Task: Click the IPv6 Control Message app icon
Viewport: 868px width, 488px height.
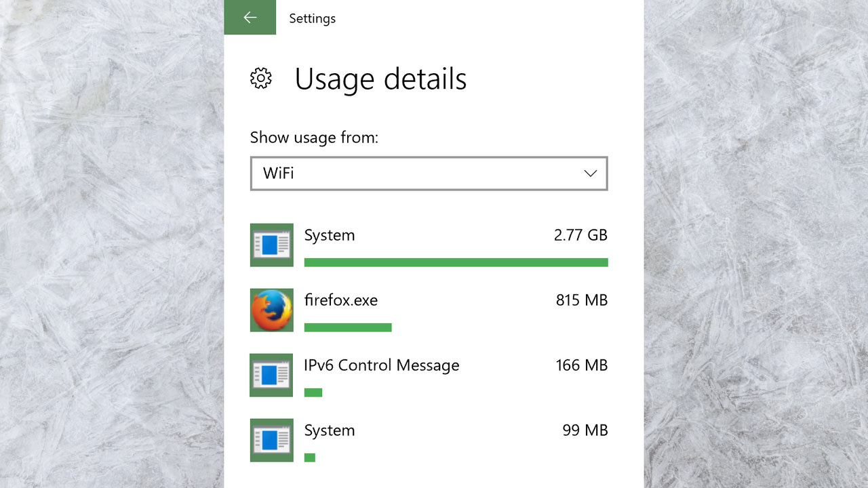Action: (x=271, y=375)
